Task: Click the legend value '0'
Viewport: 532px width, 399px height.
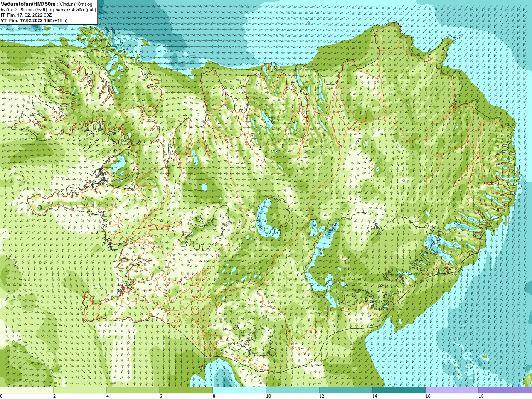Action: pyautogui.click(x=1, y=396)
